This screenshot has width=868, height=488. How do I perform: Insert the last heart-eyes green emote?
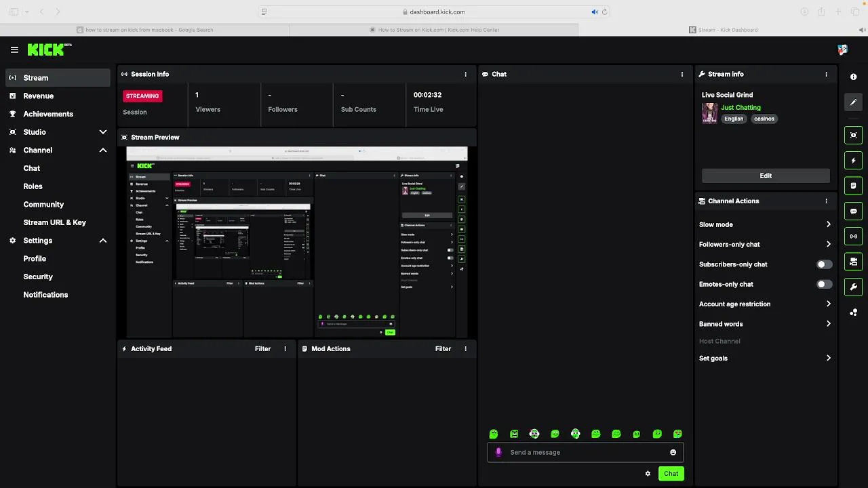pyautogui.click(x=677, y=434)
